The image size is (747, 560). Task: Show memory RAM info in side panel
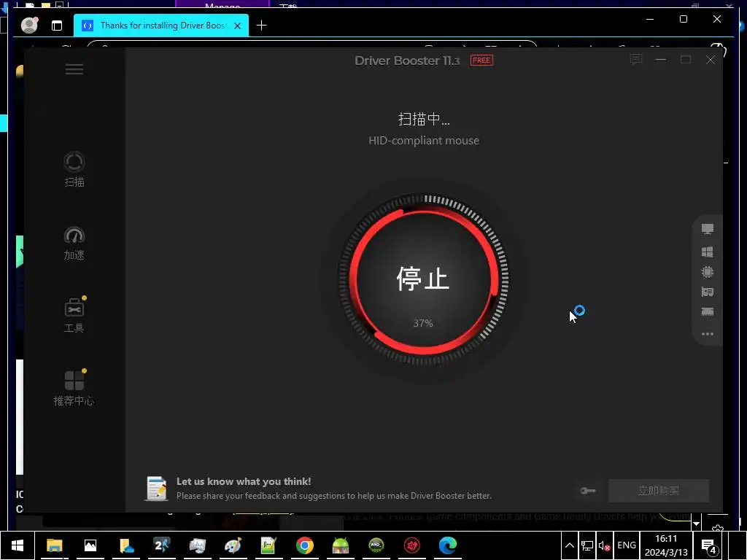[x=708, y=312]
